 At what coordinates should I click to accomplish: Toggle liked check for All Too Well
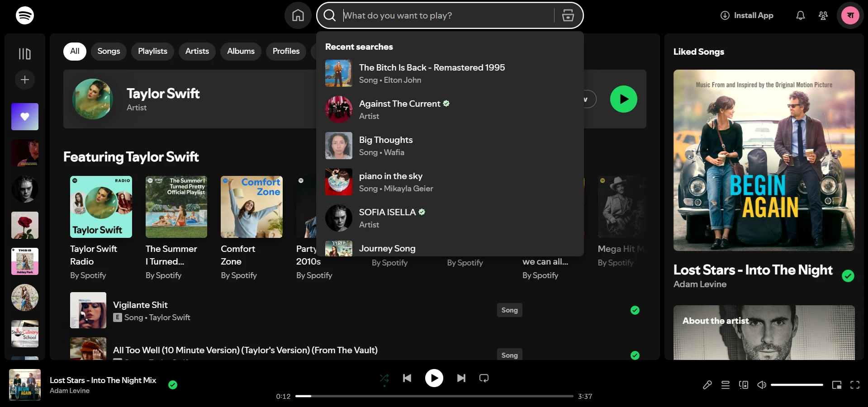(x=635, y=355)
